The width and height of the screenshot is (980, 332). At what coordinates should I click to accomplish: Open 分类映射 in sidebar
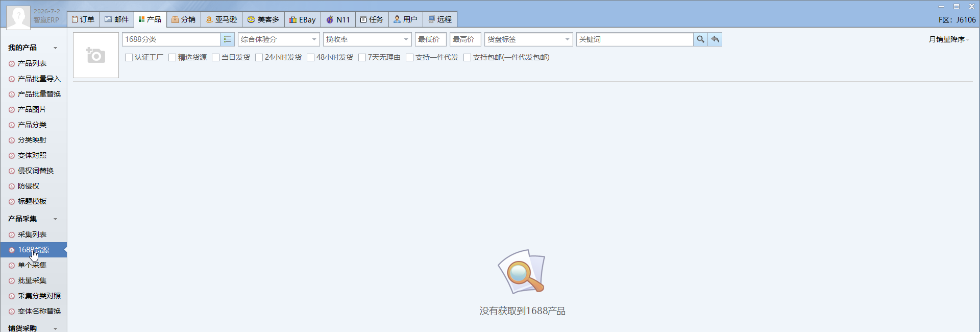(33, 140)
